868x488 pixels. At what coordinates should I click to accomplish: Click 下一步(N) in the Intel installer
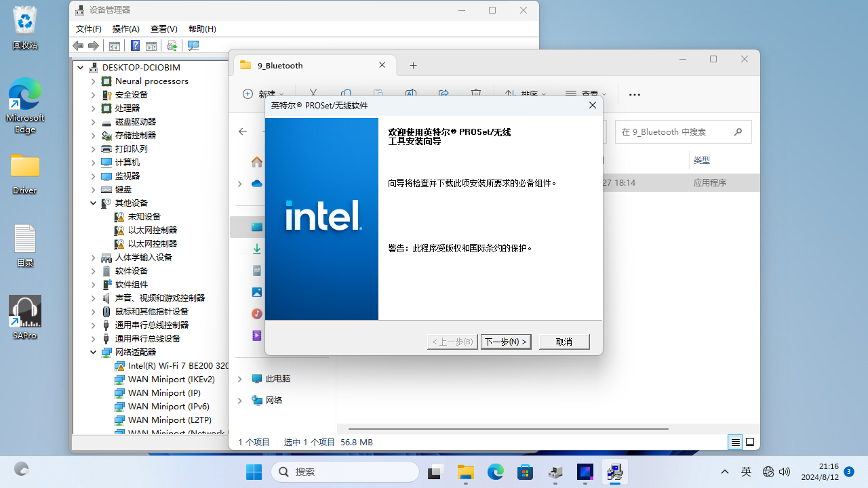tap(505, 342)
